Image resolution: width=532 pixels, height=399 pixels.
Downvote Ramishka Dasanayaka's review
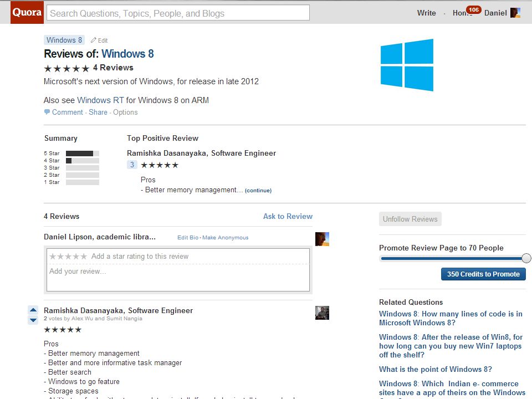33,320
